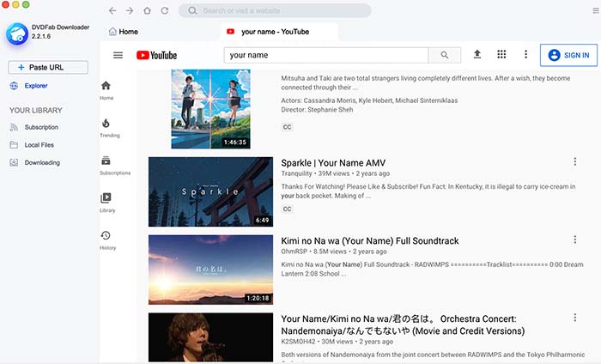Screen dimensions: 601x364
Task: Open Downloading in the library
Action: (x=41, y=162)
